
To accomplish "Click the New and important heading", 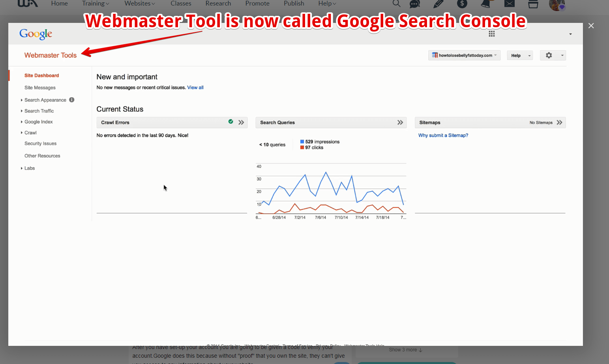I will coord(127,77).
